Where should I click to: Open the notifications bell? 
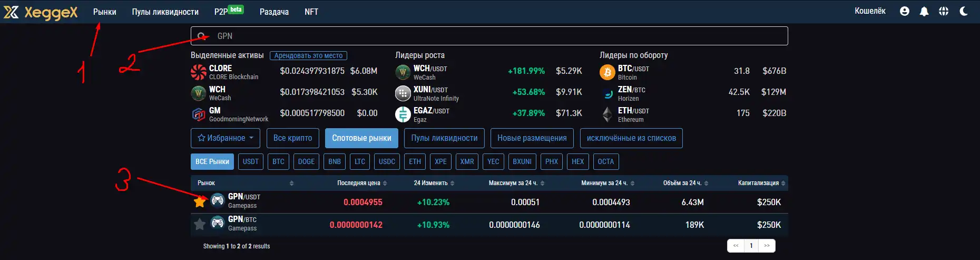[924, 11]
